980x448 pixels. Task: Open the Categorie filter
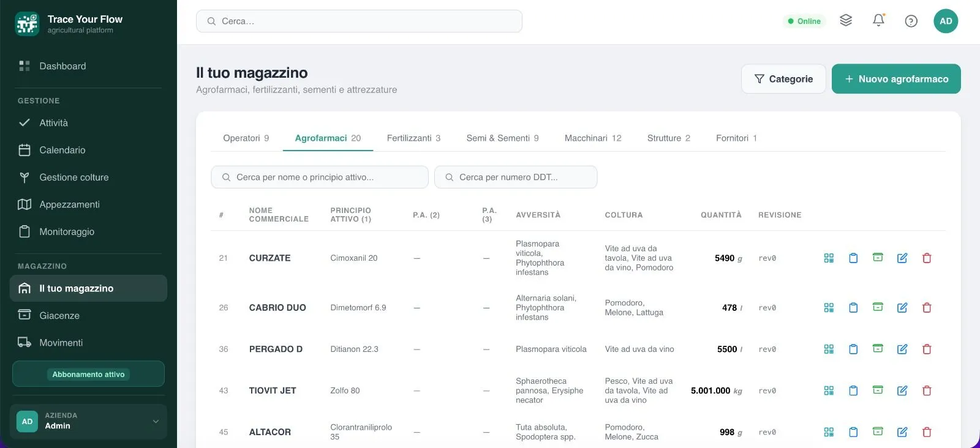(x=783, y=79)
